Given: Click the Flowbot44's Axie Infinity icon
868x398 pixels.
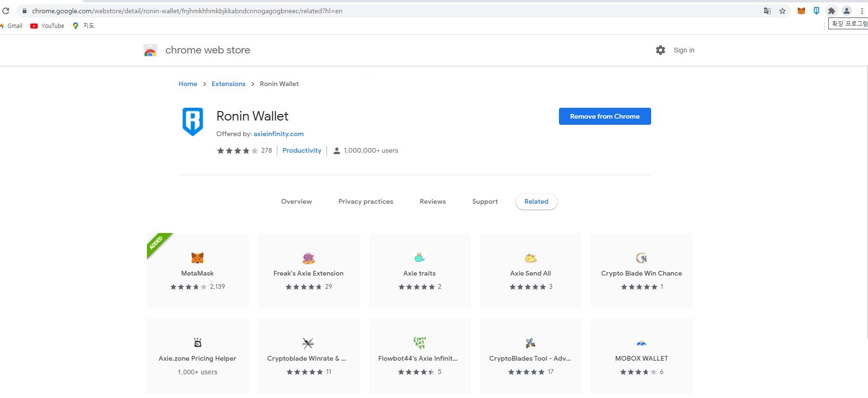Looking at the screenshot, I should [x=420, y=343].
